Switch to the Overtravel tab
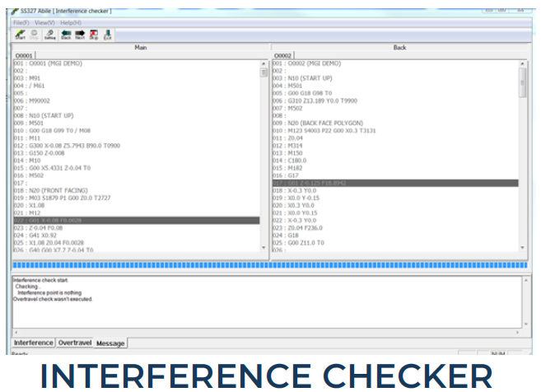The image size is (541, 392). (x=75, y=342)
